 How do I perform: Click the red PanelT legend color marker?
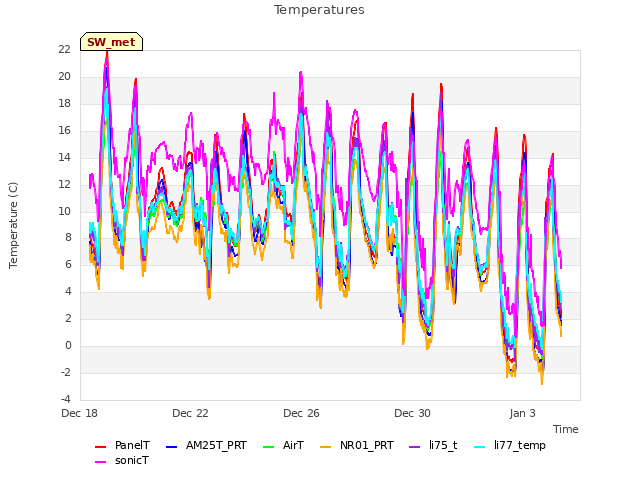(100, 447)
